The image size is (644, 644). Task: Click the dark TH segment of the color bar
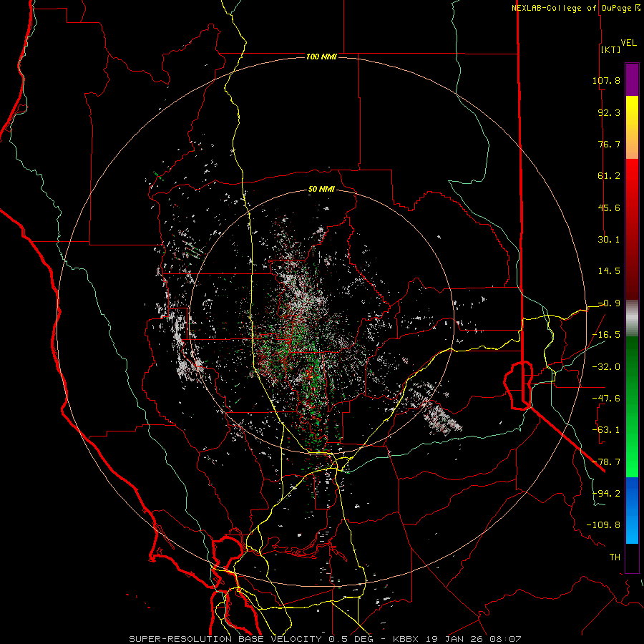[x=632, y=558]
